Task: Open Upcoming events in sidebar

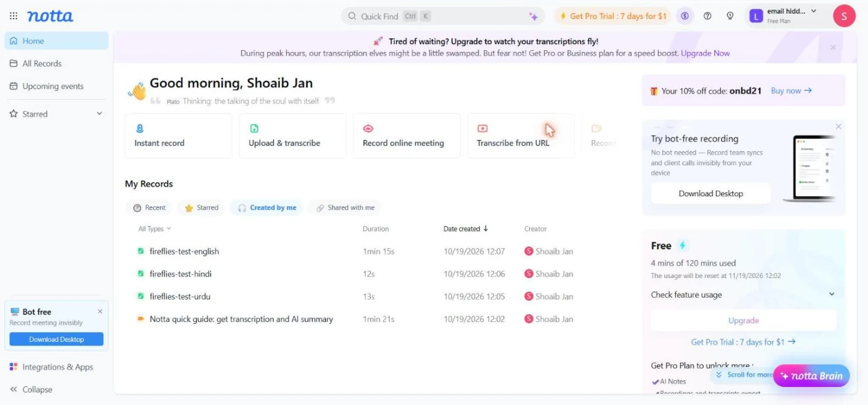Action: point(56,86)
